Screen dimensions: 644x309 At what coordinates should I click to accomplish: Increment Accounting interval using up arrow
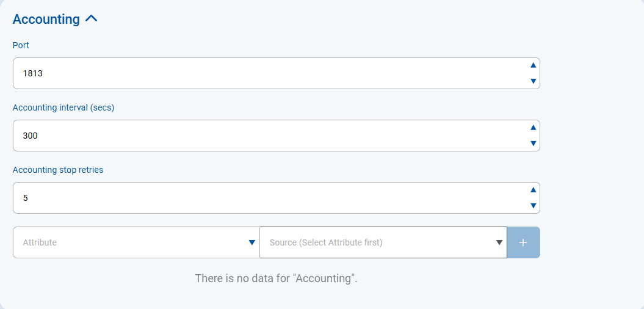coord(533,128)
